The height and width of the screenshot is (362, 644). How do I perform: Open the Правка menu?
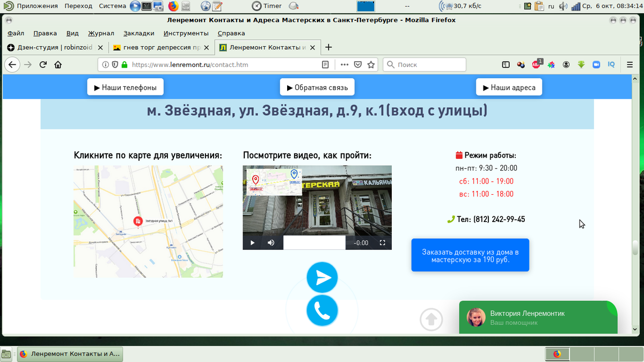pos(45,33)
